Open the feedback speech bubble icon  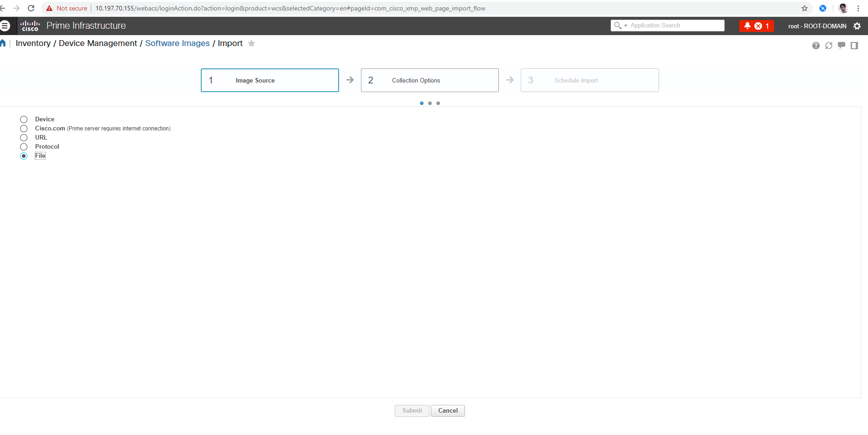coord(842,46)
